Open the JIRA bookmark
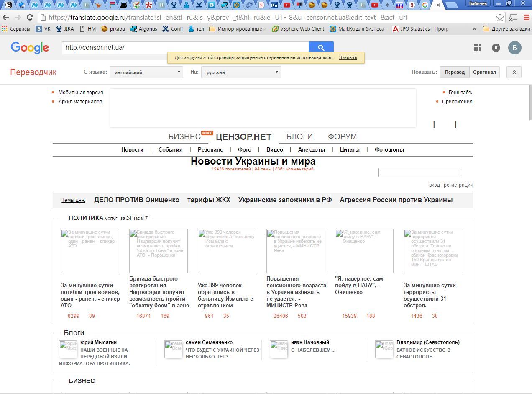This screenshot has height=394, width=532. point(65,29)
